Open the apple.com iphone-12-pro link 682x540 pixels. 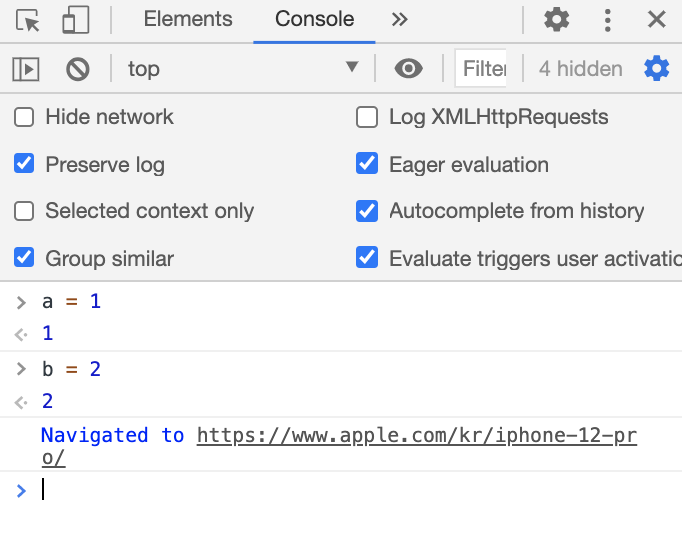416,436
